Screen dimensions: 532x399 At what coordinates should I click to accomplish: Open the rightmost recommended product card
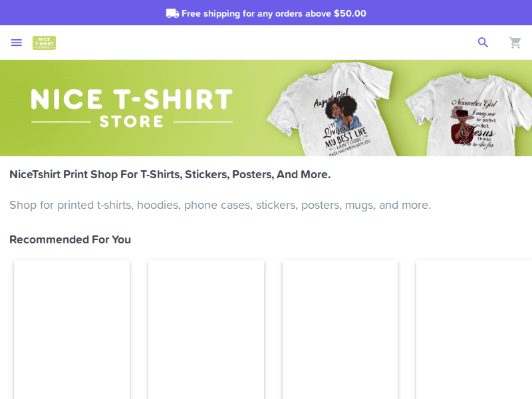(x=474, y=329)
